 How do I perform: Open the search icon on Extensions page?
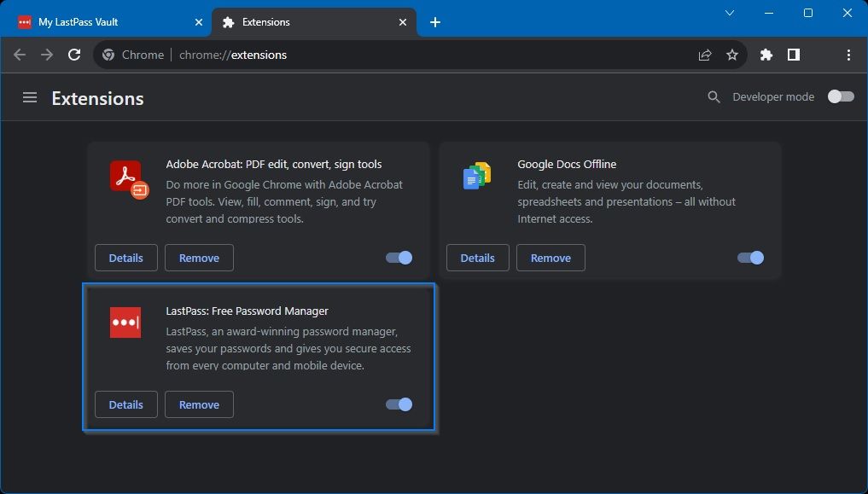[x=714, y=96]
